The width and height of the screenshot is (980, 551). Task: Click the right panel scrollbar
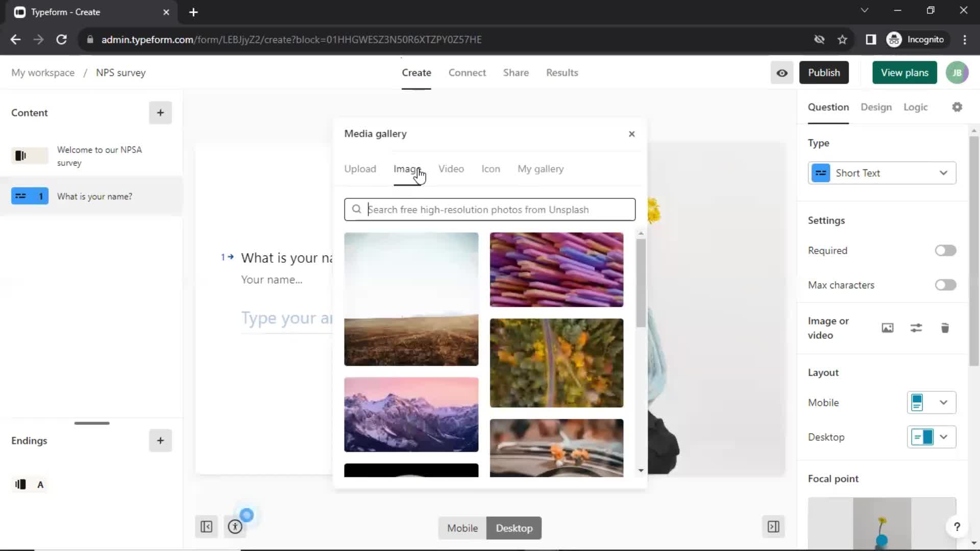(974, 250)
